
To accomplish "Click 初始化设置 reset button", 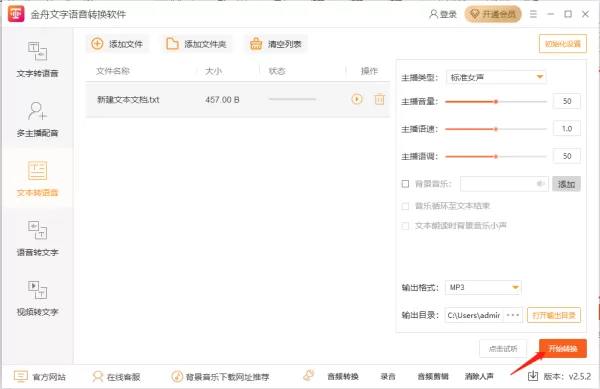I will pyautogui.click(x=562, y=44).
